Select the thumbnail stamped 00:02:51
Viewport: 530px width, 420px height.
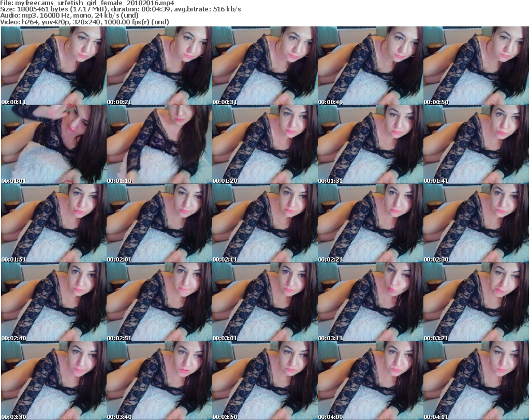click(159, 302)
